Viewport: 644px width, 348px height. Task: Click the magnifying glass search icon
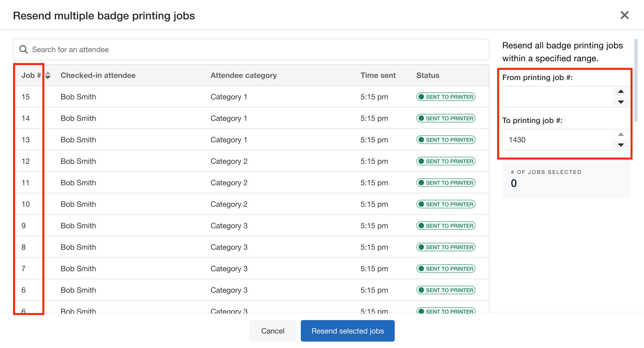[x=24, y=49]
